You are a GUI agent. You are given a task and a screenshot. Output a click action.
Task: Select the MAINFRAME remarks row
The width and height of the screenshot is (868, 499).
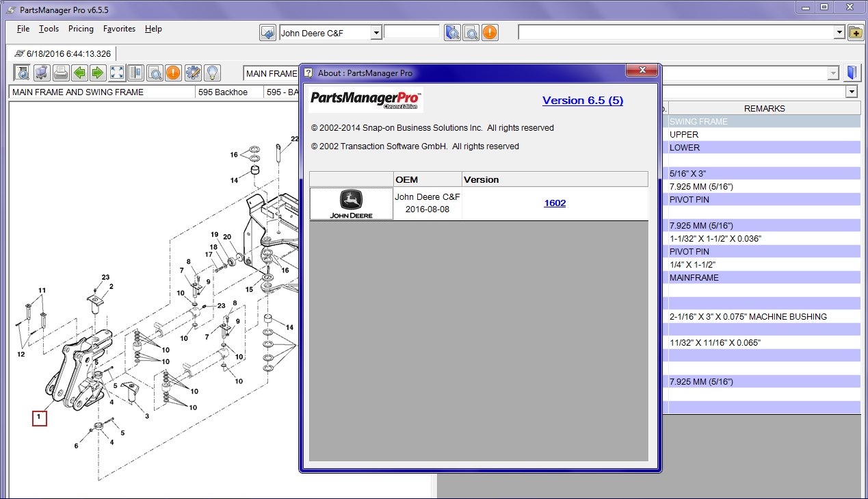point(764,277)
